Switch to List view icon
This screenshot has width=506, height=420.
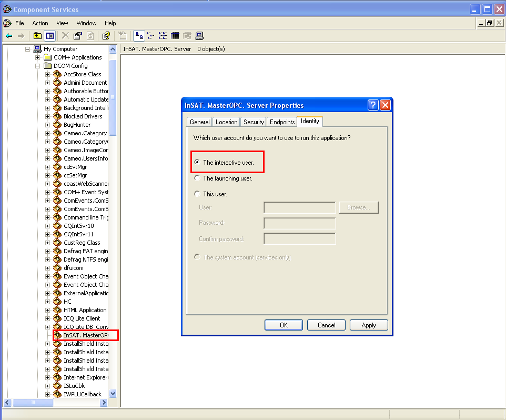(163, 36)
